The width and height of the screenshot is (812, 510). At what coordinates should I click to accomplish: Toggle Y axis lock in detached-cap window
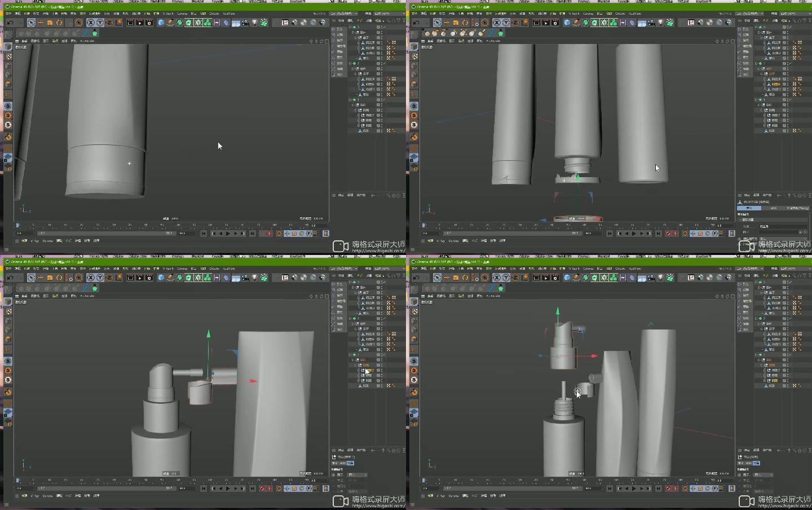coord(506,23)
